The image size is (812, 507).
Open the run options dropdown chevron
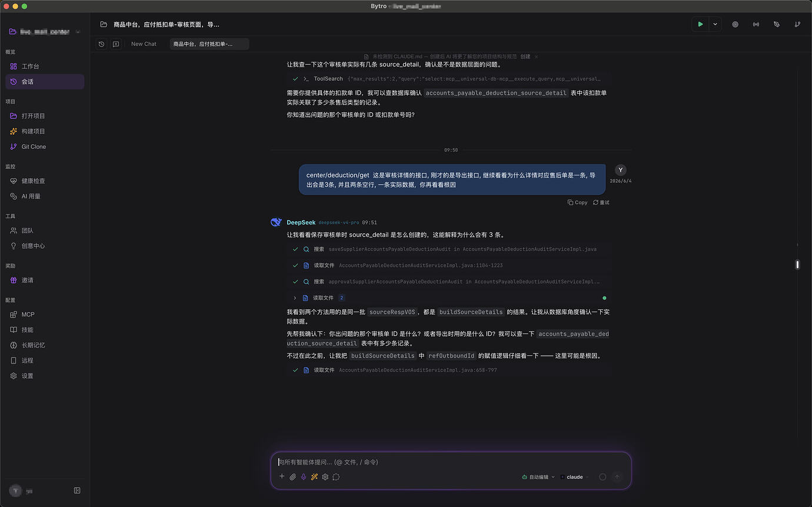click(715, 24)
